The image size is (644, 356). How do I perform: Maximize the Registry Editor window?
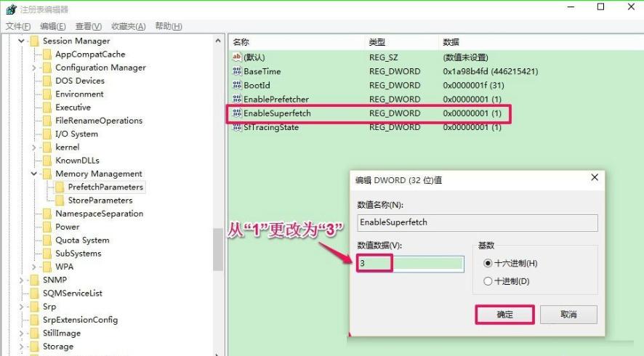600,7
